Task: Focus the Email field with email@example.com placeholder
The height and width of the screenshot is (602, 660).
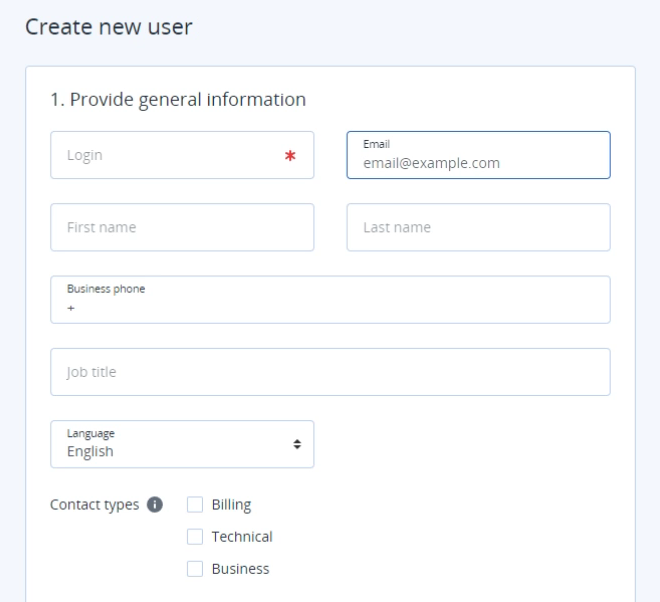Action: point(477,162)
